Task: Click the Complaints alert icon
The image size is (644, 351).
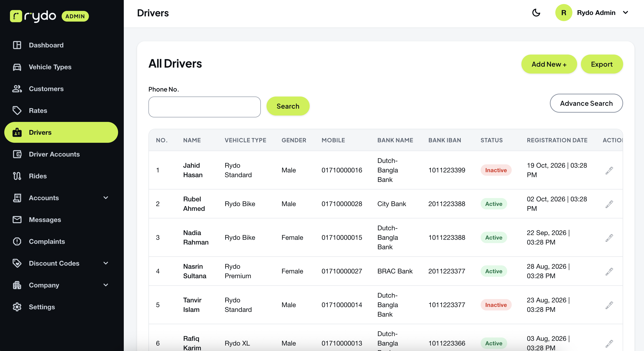Action: pyautogui.click(x=17, y=241)
